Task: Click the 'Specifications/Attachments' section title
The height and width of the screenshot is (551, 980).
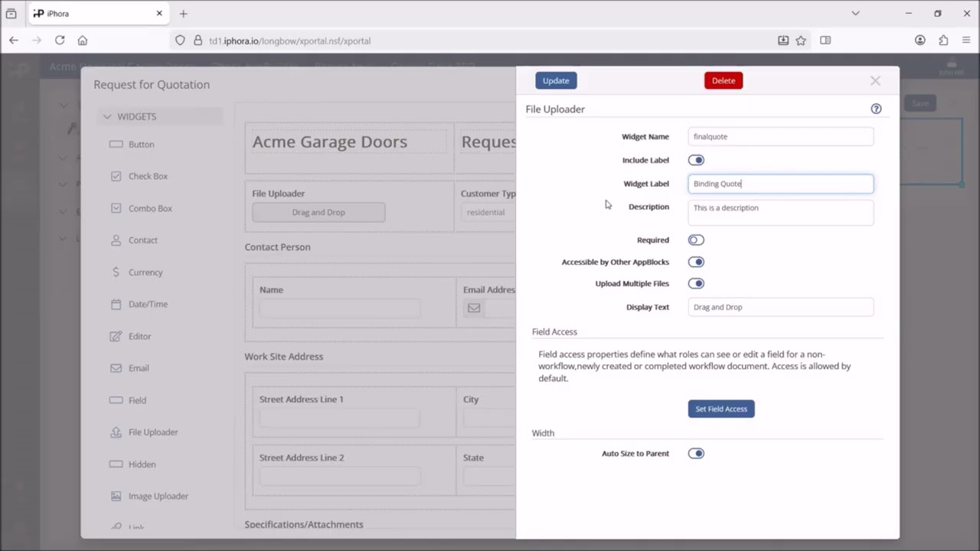Action: click(304, 524)
